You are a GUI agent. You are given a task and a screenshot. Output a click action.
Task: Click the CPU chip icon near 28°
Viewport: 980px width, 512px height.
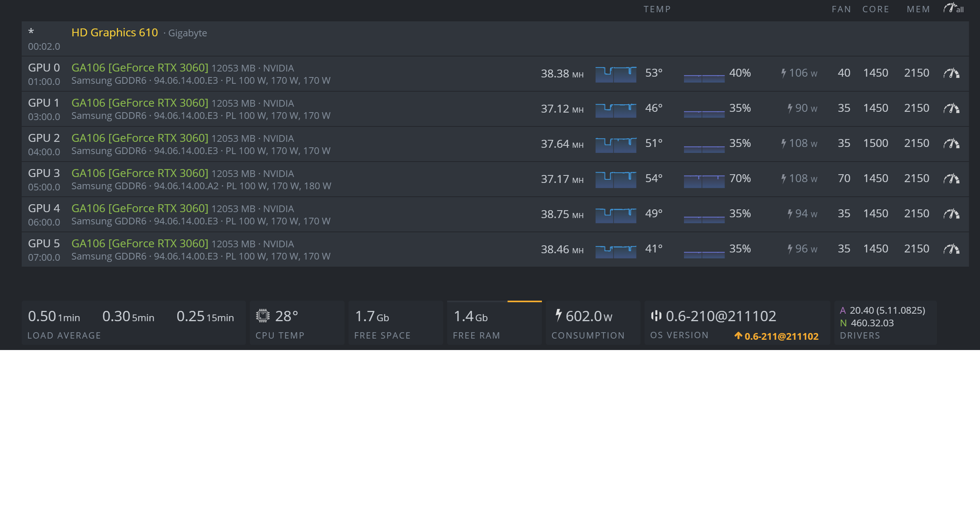point(262,316)
